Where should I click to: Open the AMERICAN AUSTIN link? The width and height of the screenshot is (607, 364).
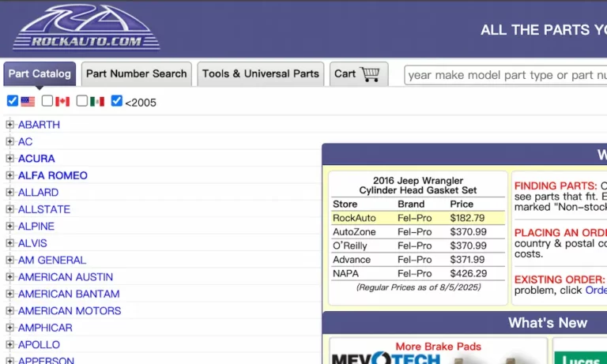pos(66,277)
